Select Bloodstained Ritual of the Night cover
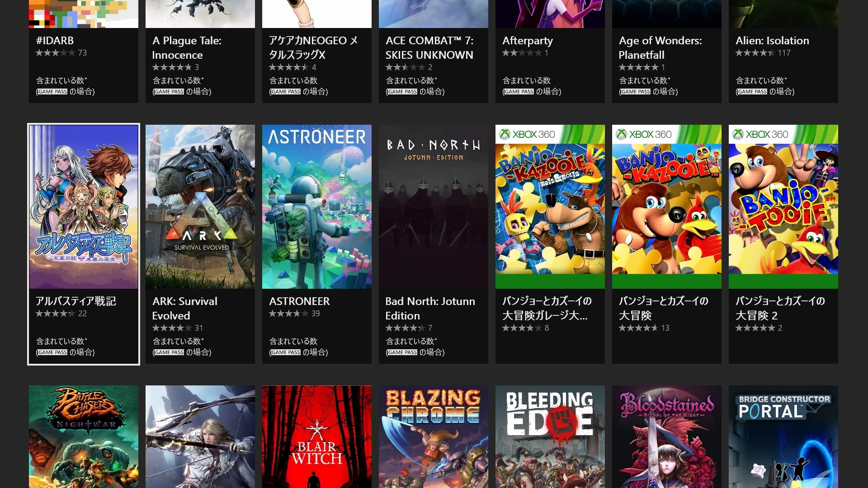Viewport: 868px width, 488px height. 666,436
